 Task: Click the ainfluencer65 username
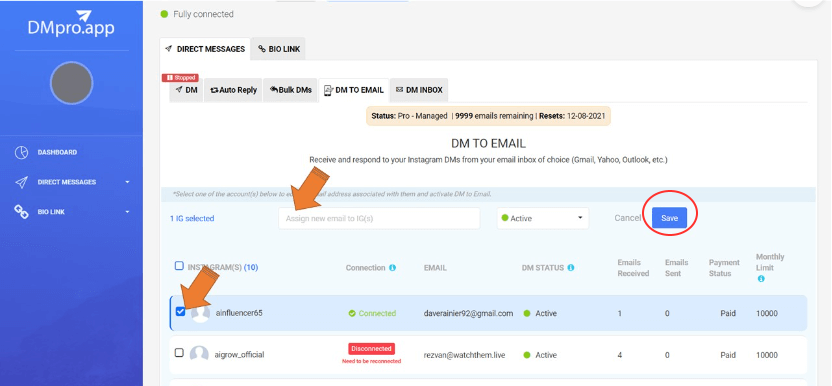(x=239, y=313)
